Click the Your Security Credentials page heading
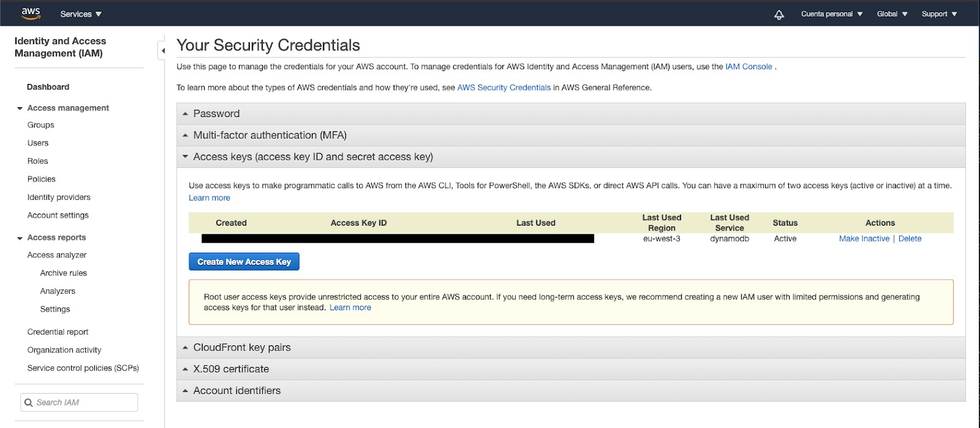This screenshot has width=980, height=428. coord(268,45)
